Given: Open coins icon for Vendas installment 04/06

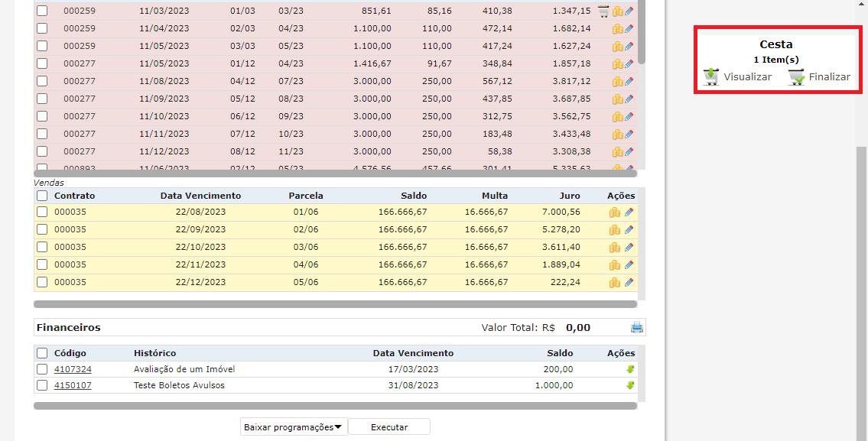Looking at the screenshot, I should pos(614,266).
